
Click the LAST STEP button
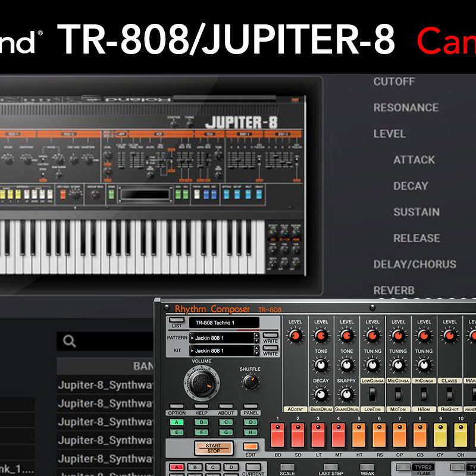(x=331, y=467)
